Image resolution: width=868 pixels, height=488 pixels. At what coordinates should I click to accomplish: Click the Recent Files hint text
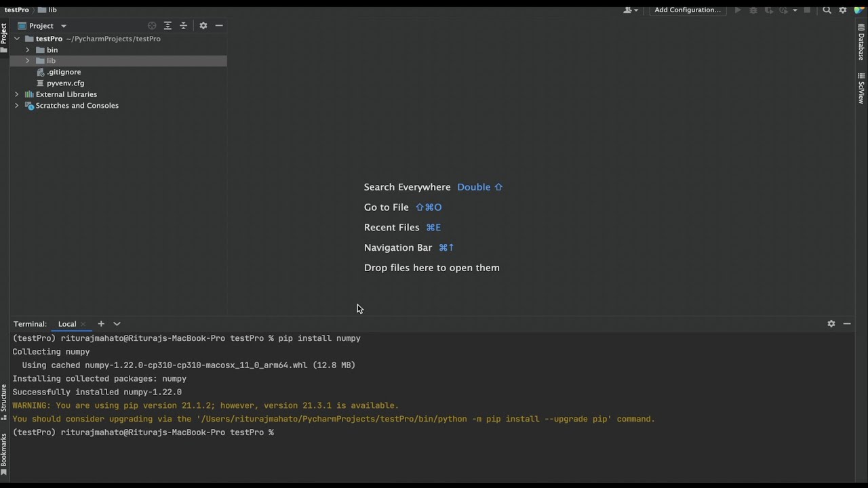391,228
